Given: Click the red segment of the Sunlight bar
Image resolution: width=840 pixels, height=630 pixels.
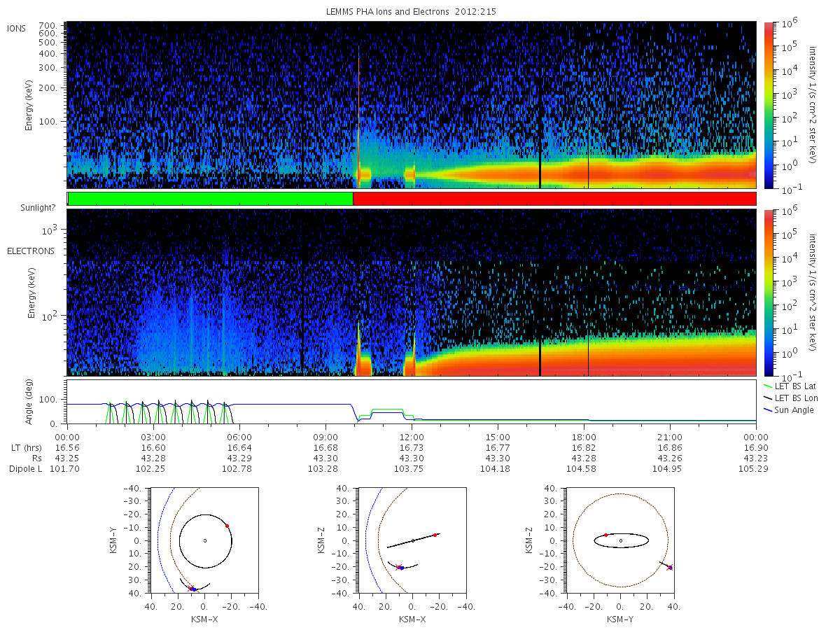Looking at the screenshot, I should pos(554,199).
